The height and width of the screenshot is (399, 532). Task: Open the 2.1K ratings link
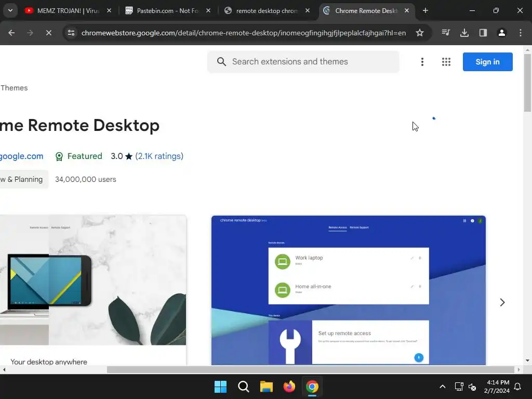click(x=159, y=156)
